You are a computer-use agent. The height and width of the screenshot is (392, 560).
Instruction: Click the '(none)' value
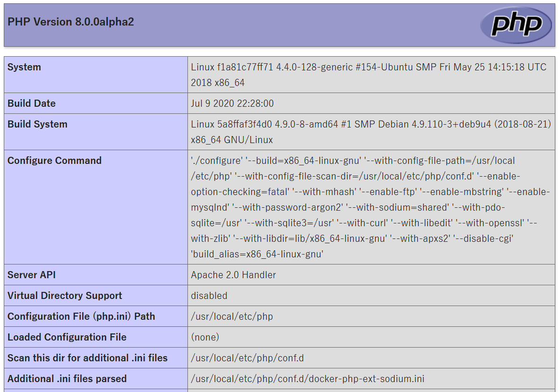[205, 337]
